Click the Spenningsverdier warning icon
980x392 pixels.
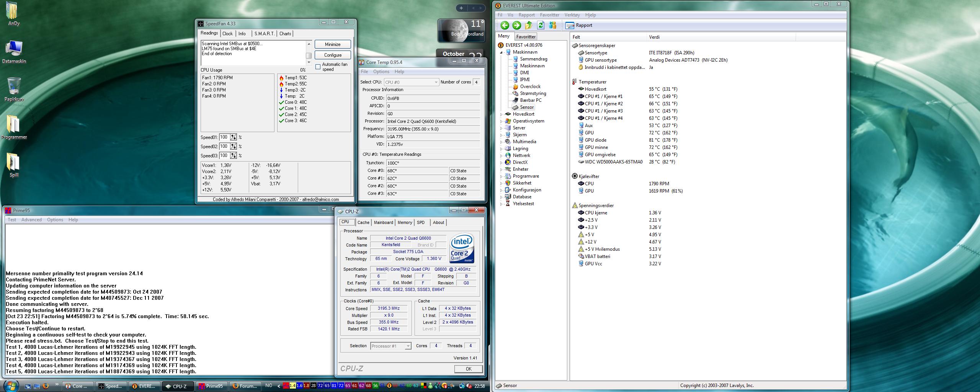pyautogui.click(x=575, y=206)
